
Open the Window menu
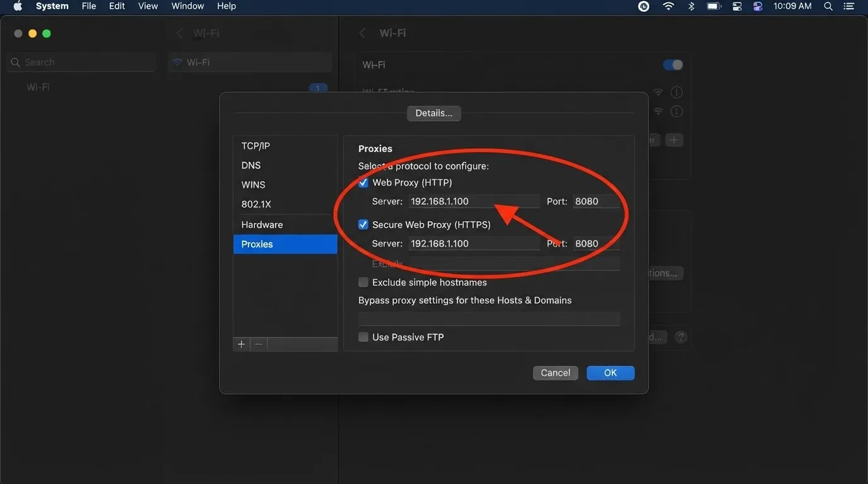coord(188,6)
